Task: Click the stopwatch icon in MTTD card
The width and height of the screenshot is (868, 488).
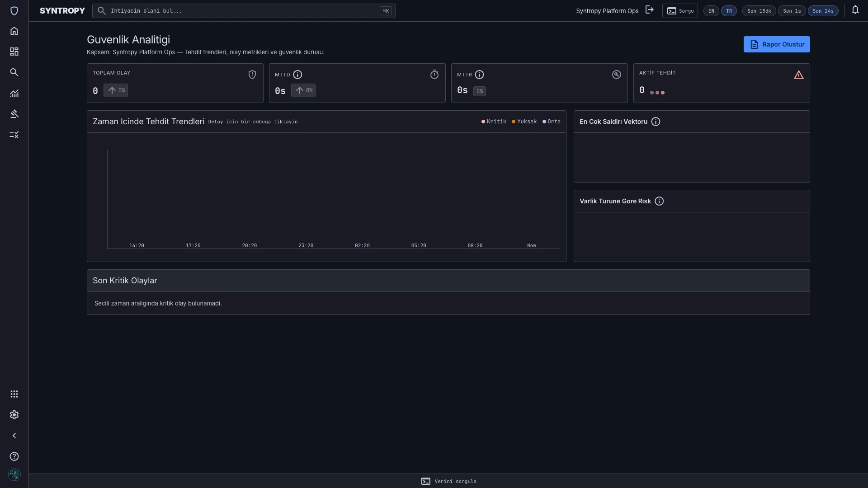Action: tap(434, 75)
